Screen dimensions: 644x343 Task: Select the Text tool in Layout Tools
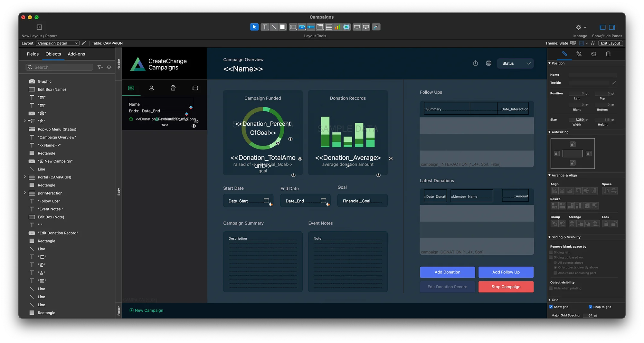click(x=265, y=27)
